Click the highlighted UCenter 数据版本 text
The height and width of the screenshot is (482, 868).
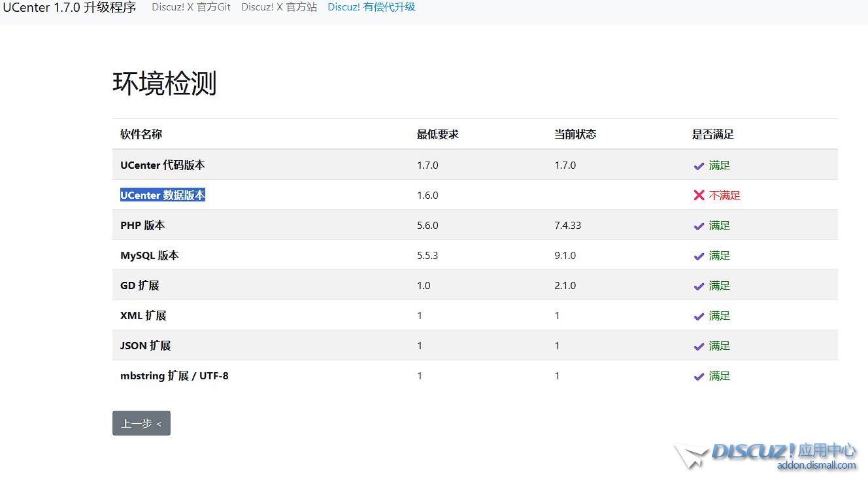tap(163, 195)
